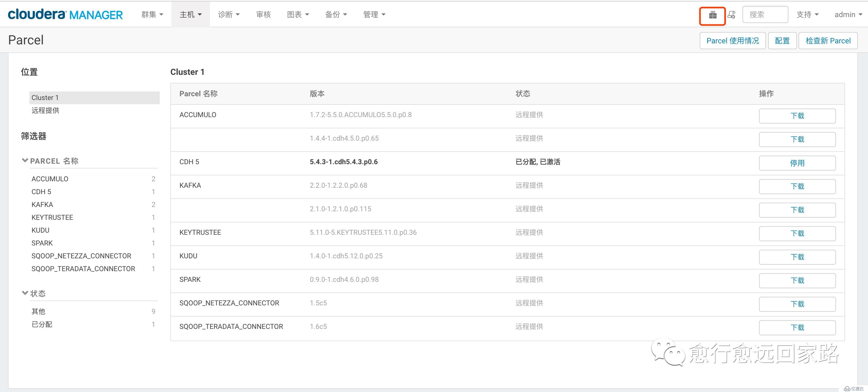Collapse the PARCEL 名称 filter section
Image resolution: width=868 pixels, height=392 pixels.
point(50,161)
